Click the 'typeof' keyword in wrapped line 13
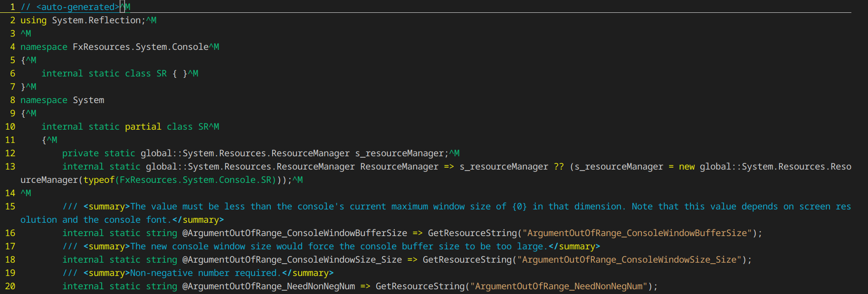Screen dimensions: 868x294 click(99, 180)
